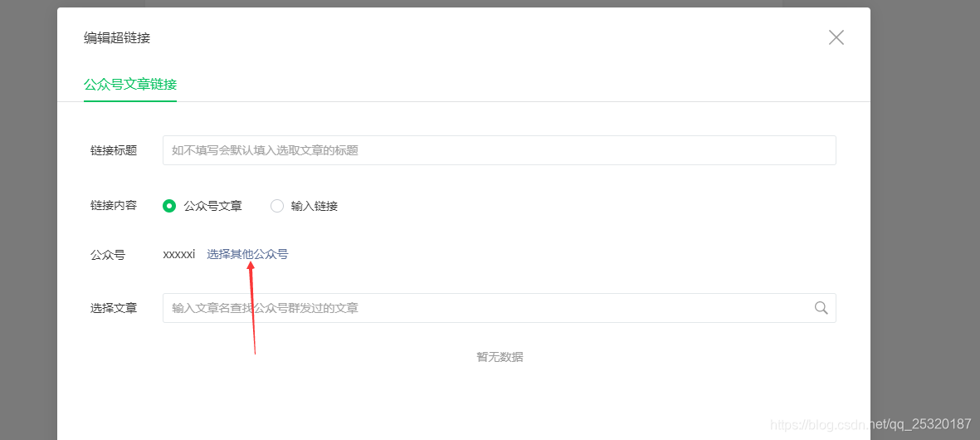Click the 暂无数据 empty message

[x=500, y=357]
